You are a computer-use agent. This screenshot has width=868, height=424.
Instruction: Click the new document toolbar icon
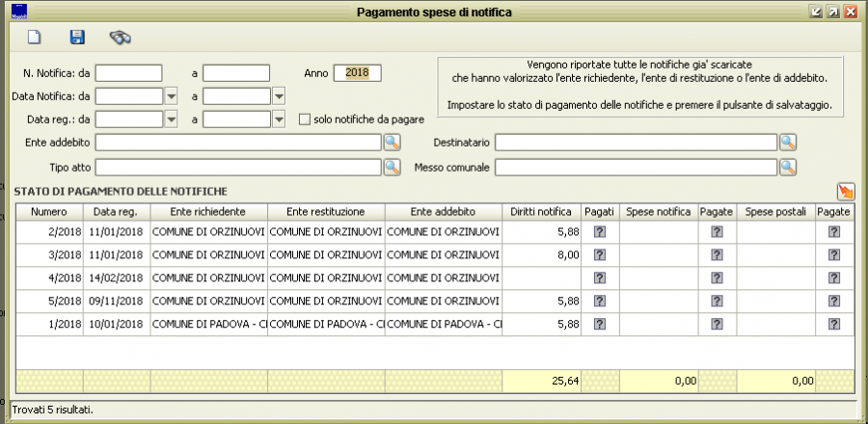[35, 38]
